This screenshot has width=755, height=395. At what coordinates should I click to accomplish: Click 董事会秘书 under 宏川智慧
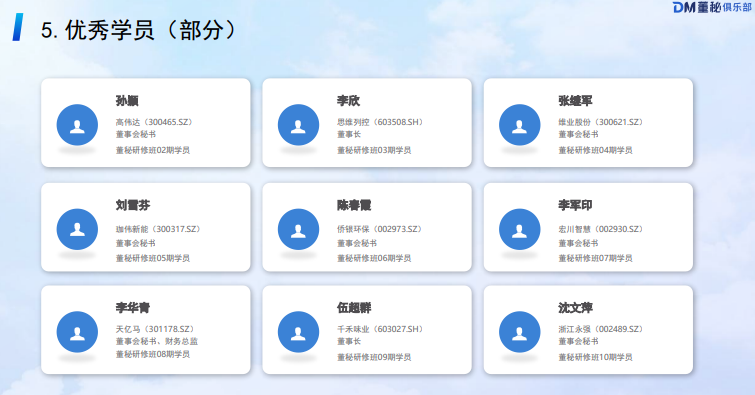(578, 243)
